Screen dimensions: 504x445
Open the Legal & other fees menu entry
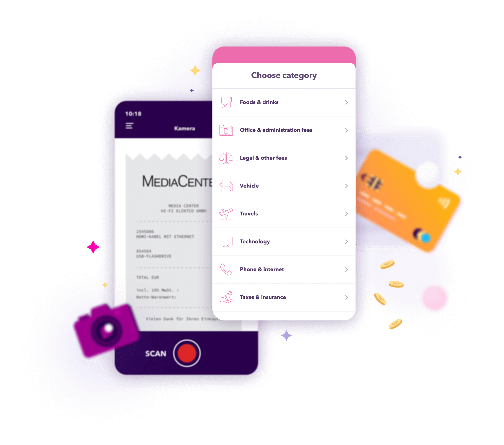[284, 158]
